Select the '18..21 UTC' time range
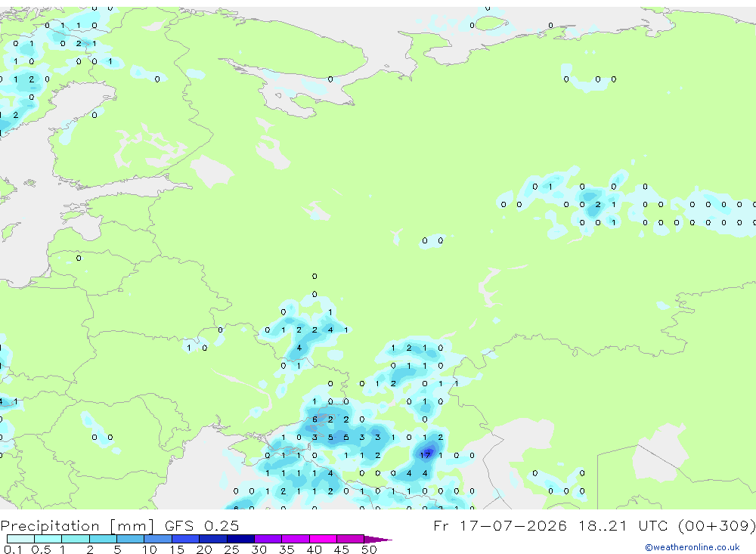Viewport: 756px width, 554px height. tap(622, 525)
